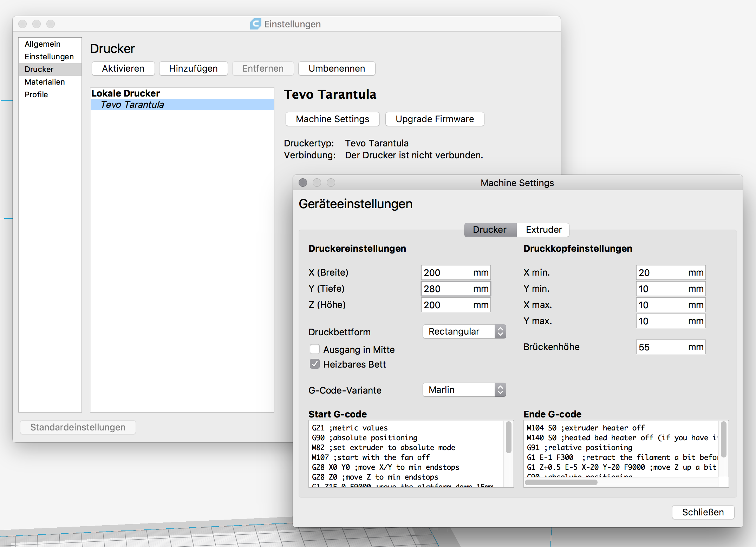Open Profile in the sidebar
The image size is (756, 547).
pos(50,94)
